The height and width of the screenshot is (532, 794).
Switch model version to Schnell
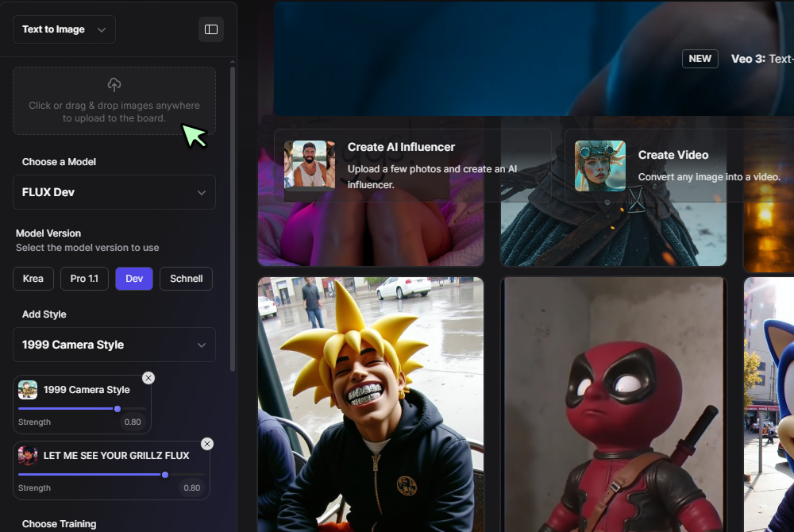coord(186,279)
